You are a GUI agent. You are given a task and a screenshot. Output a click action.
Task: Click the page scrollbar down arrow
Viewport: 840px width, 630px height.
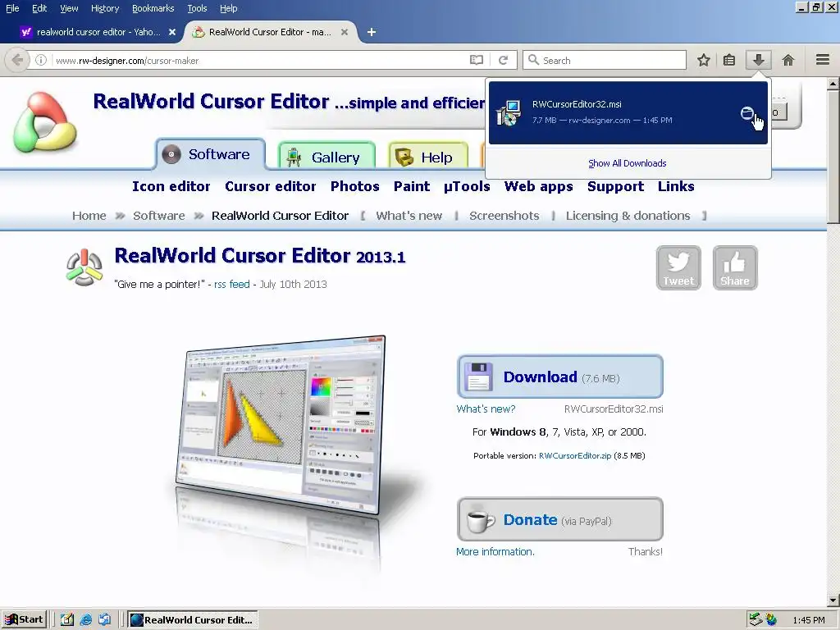pos(833,600)
